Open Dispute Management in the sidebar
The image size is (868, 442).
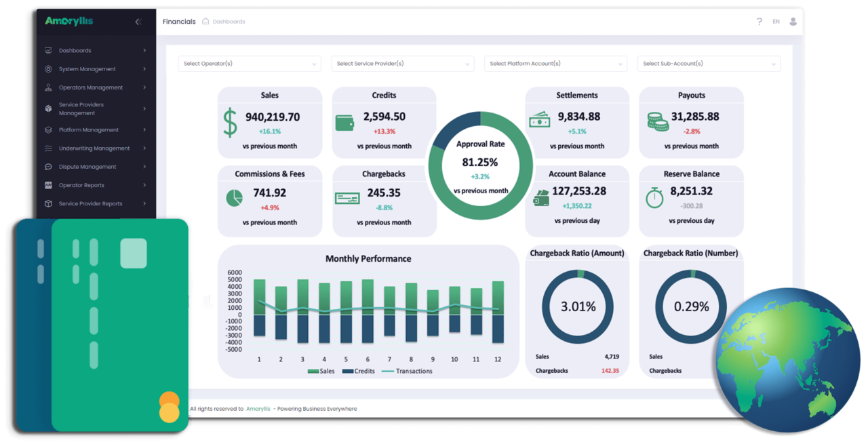point(96,167)
